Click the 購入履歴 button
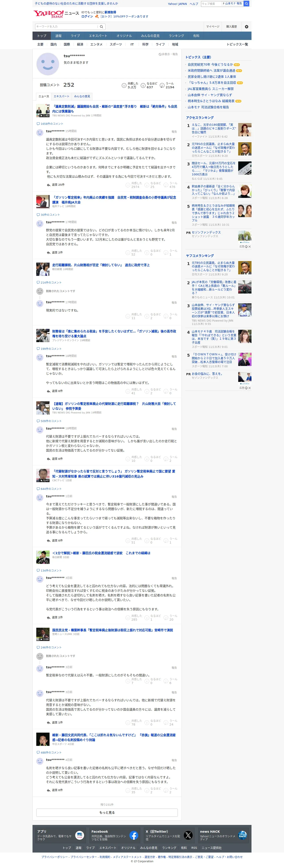This screenshot has width=284, height=868. 231,27
